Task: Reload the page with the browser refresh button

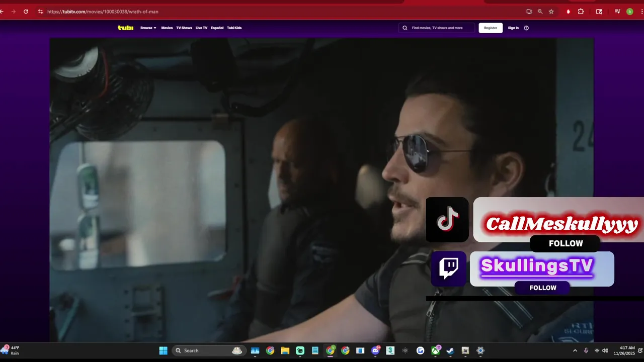Action: click(x=26, y=12)
